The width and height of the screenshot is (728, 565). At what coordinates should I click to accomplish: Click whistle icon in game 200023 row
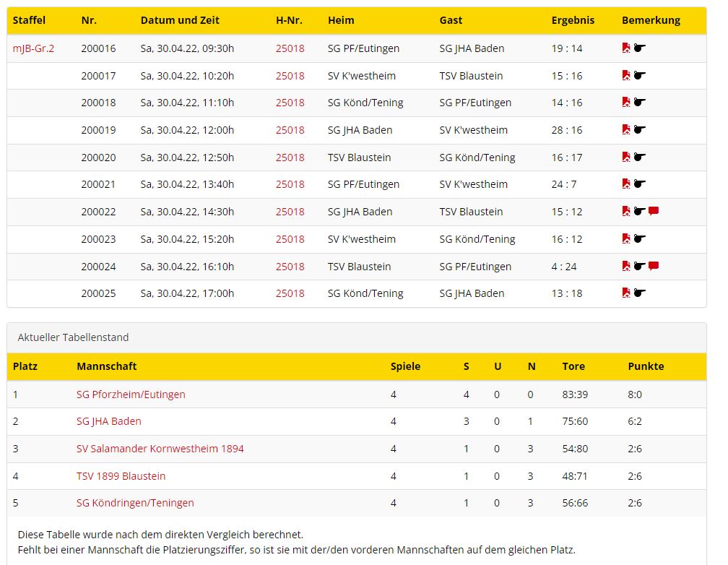point(640,239)
